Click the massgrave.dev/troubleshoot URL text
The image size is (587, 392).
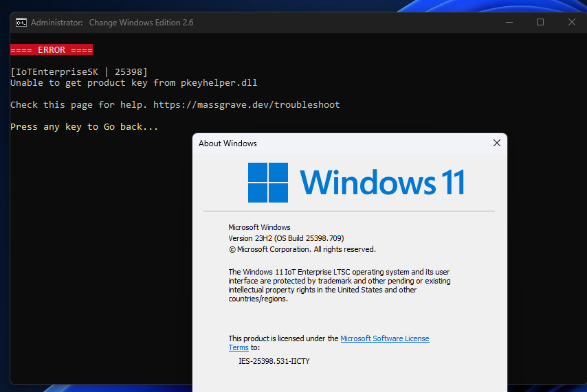tap(246, 105)
